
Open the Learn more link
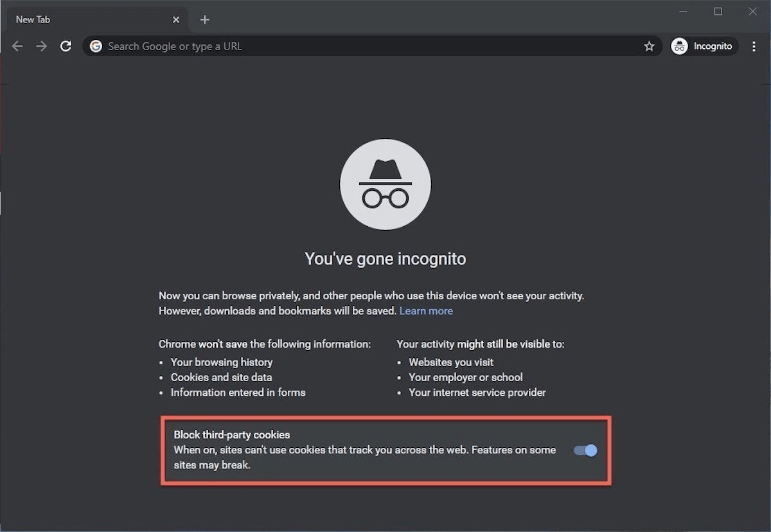point(426,311)
